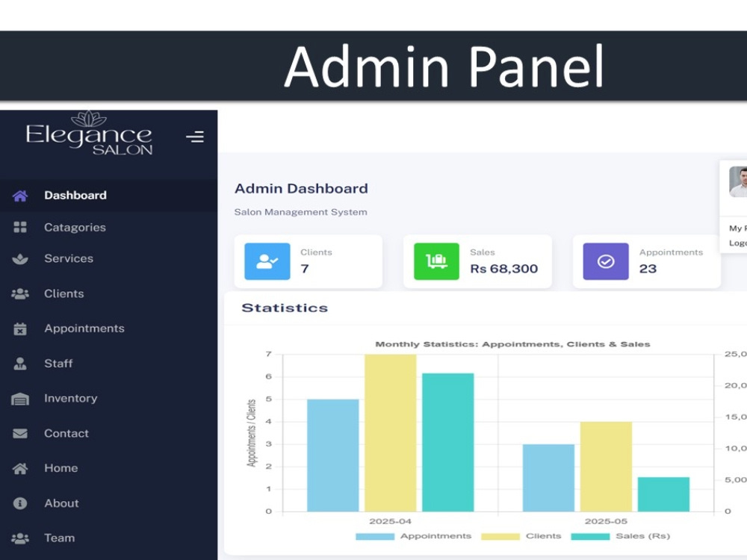Click the Admin Dashboard heading

(301, 189)
